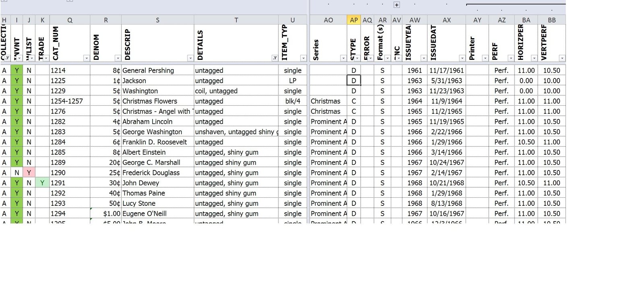
Task: Open the active filter icon on DETAILS column
Action: (x=275, y=58)
